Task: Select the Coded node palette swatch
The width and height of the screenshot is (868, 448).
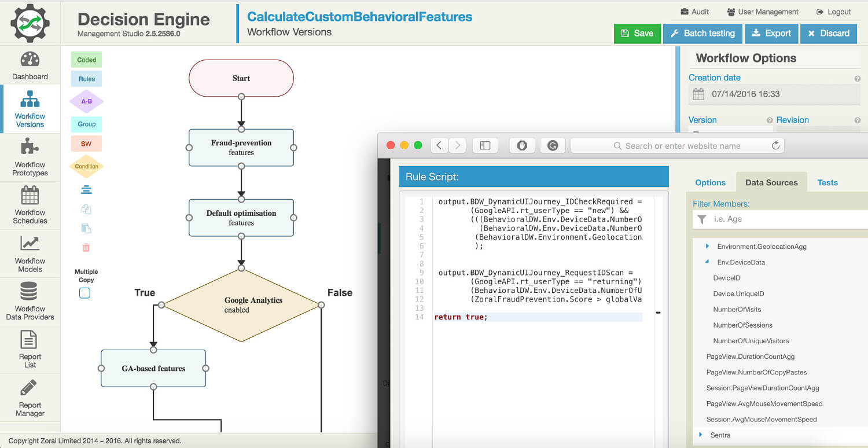Action: [x=87, y=60]
